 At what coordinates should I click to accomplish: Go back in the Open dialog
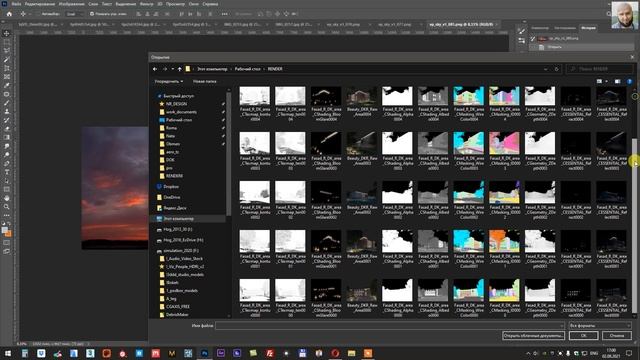pyautogui.click(x=155, y=69)
